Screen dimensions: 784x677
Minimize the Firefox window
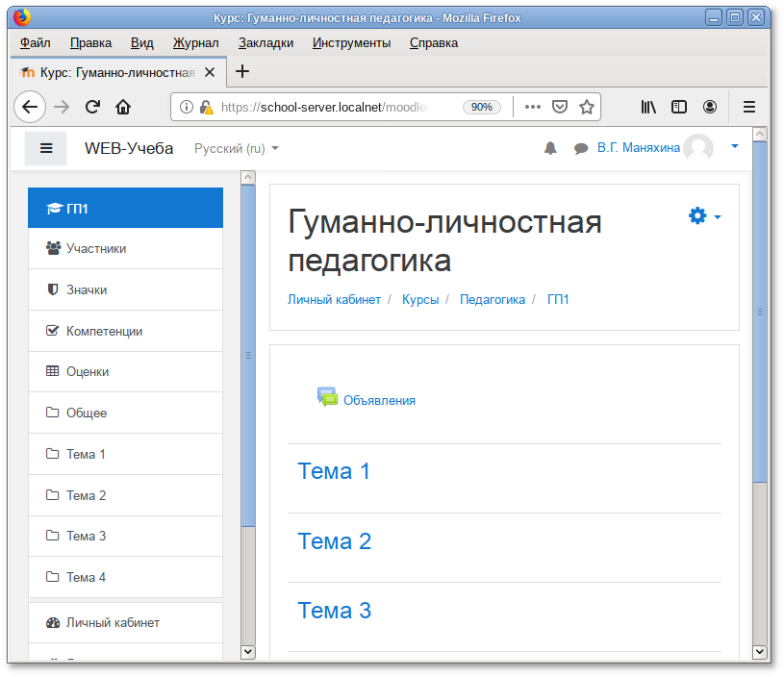coord(714,18)
